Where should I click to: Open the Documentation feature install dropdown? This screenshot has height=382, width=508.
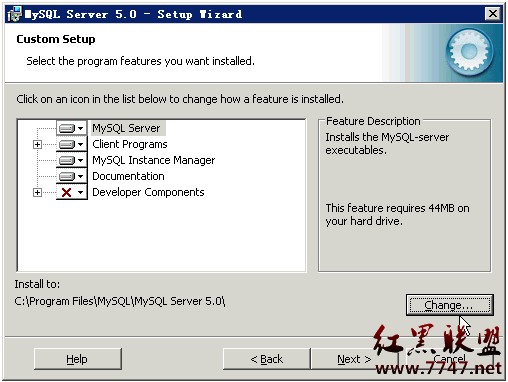click(x=72, y=176)
